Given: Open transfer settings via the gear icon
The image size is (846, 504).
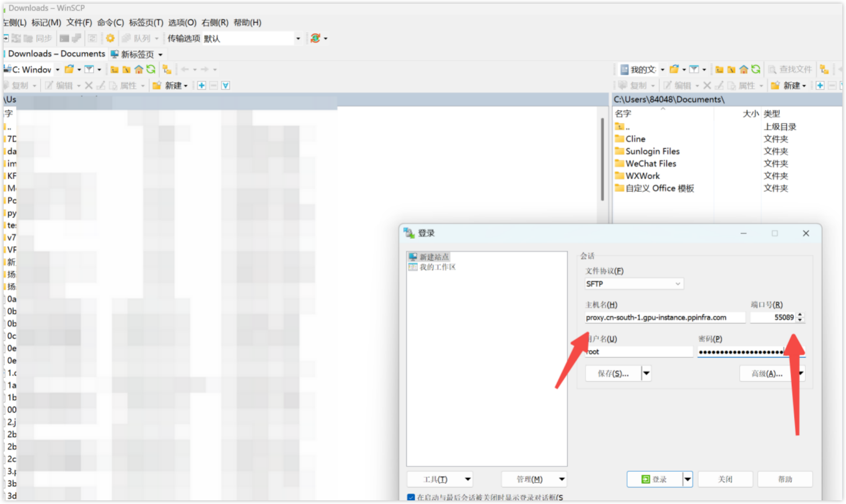Looking at the screenshot, I should [x=110, y=38].
